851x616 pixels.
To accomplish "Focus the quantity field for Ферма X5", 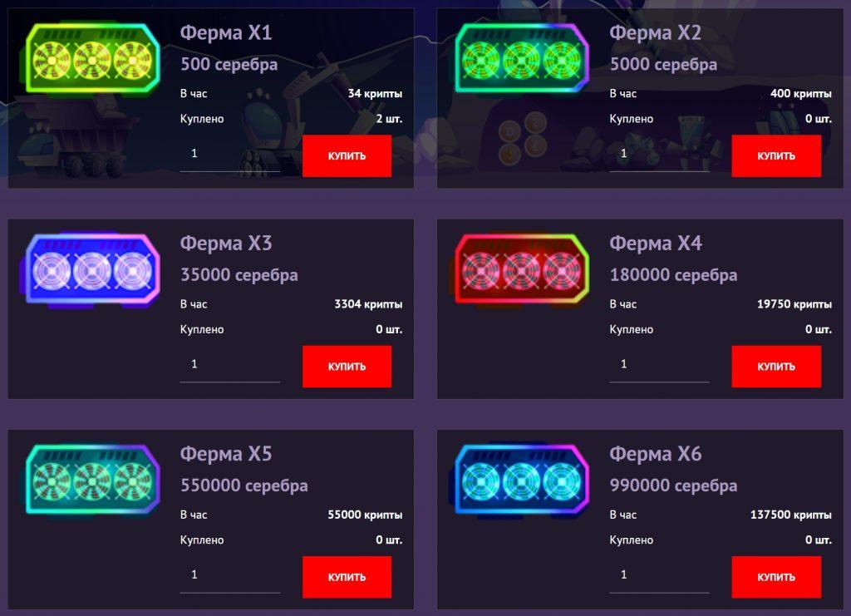I will [x=230, y=576].
